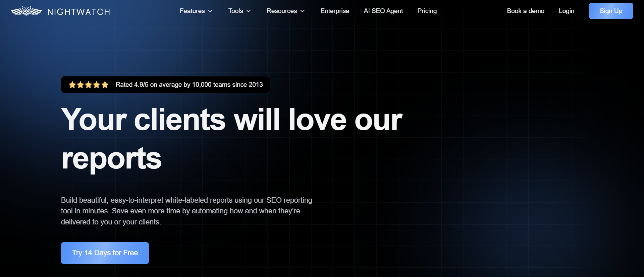Image resolution: width=644 pixels, height=277 pixels.
Task: Click the 'Rated 4.9/5' rating text
Action: click(189, 85)
